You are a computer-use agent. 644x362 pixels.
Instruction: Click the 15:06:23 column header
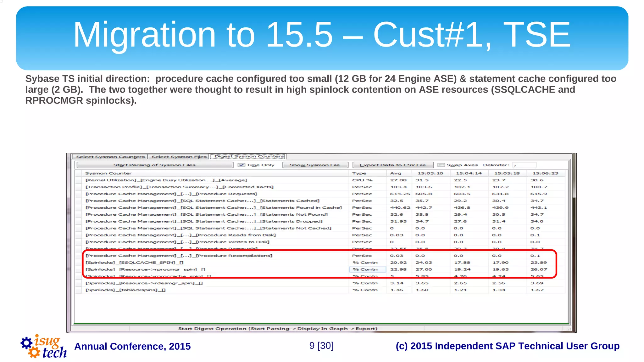click(546, 173)
